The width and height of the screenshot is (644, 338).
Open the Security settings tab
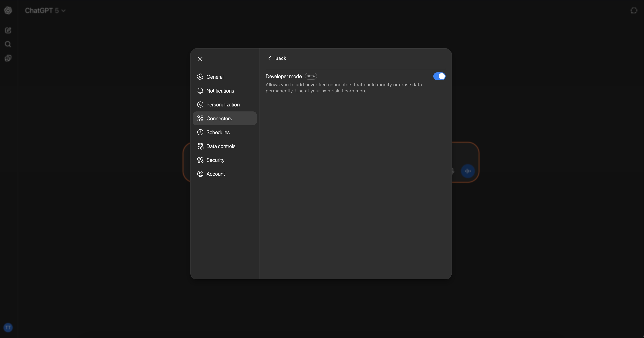point(215,160)
